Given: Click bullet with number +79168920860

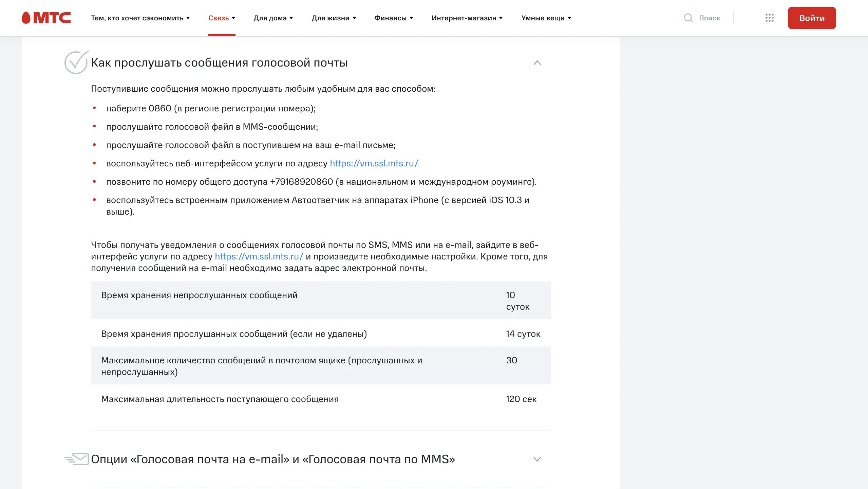Looking at the screenshot, I should pos(321,182).
